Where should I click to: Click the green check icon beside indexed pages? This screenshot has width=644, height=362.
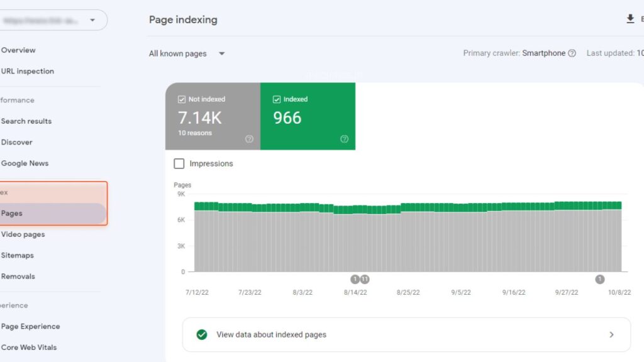click(202, 334)
